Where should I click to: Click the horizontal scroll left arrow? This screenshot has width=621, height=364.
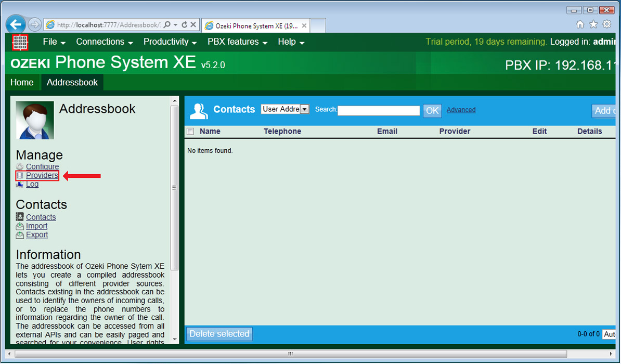coord(9,353)
